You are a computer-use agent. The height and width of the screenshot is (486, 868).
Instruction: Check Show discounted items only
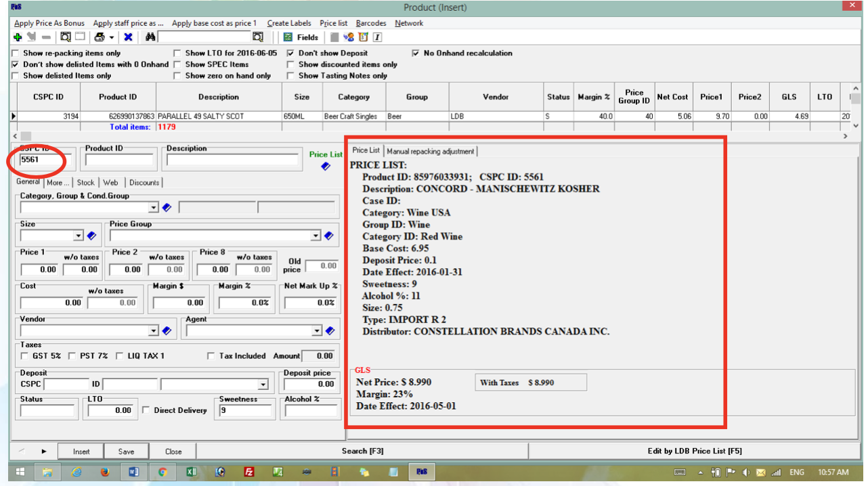(291, 64)
